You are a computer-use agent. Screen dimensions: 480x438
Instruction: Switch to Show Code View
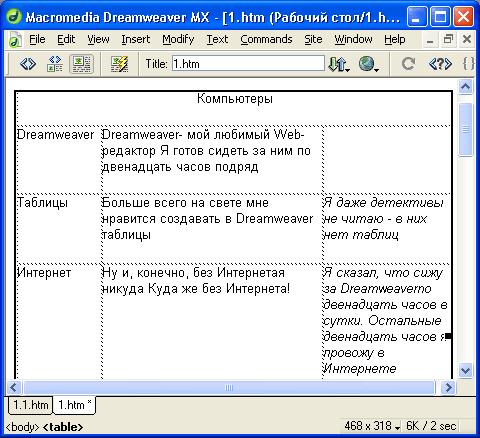tap(28, 64)
